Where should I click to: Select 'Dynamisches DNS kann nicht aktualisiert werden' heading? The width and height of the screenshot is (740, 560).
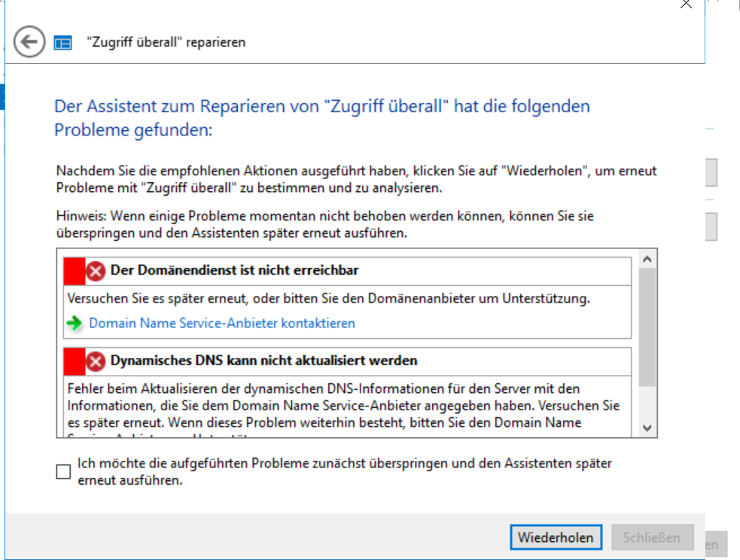(x=263, y=361)
